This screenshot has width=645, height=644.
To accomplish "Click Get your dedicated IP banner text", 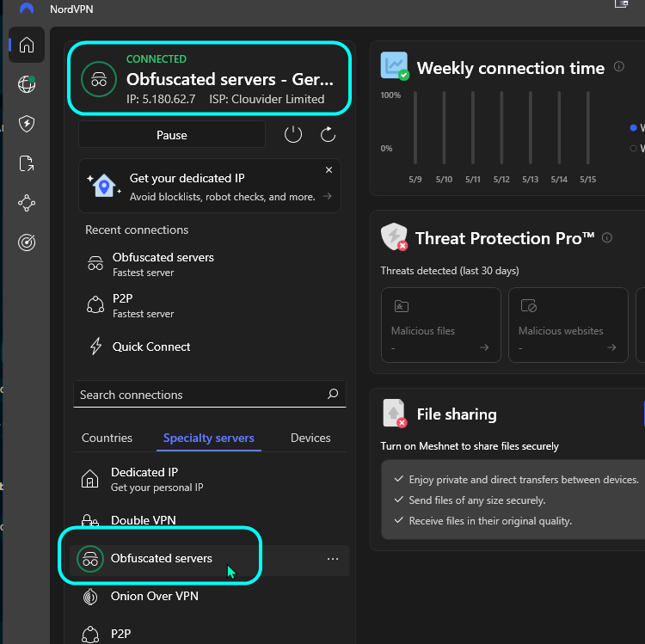I will click(187, 178).
